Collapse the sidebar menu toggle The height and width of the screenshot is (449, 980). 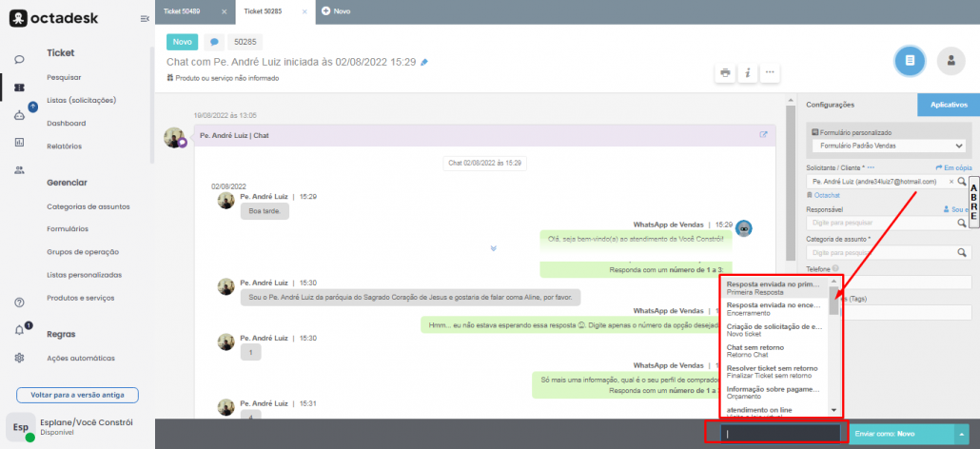[x=144, y=19]
